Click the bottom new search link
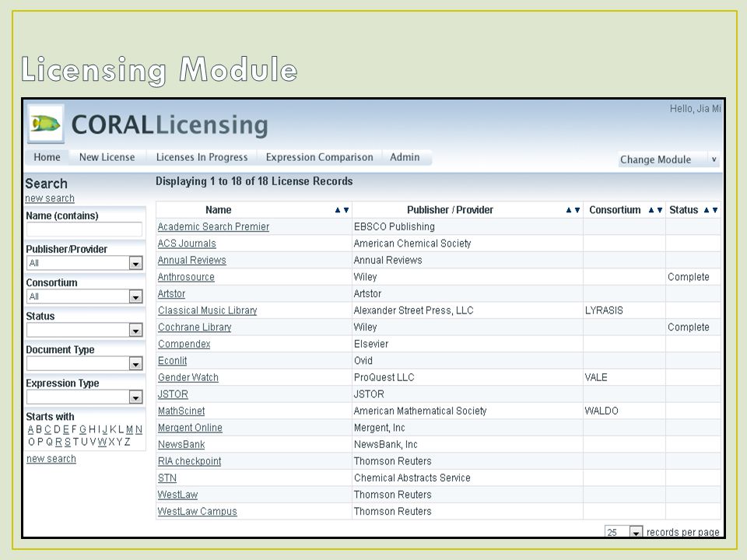The image size is (747, 560). point(51,459)
